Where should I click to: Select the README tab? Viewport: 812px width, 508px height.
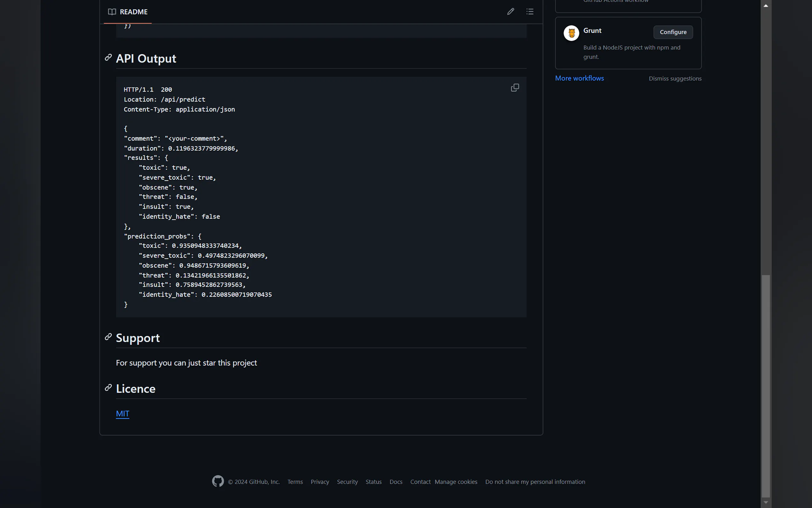point(128,12)
